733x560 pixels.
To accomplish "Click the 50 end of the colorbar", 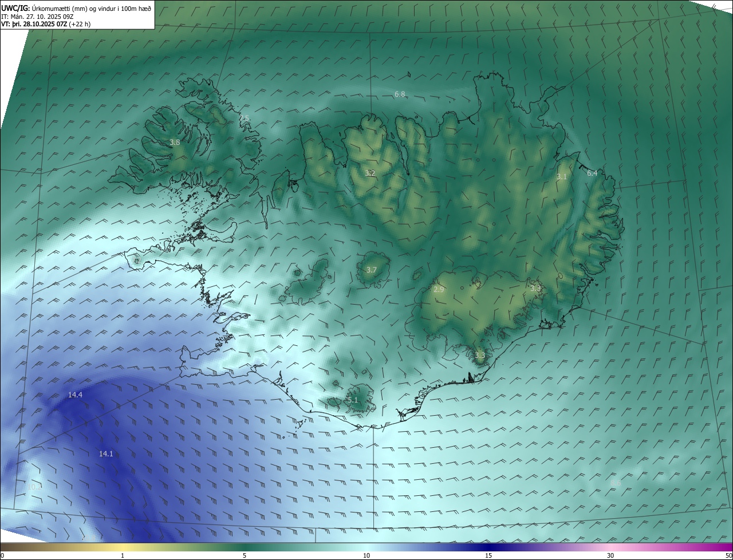I will click(x=728, y=555).
